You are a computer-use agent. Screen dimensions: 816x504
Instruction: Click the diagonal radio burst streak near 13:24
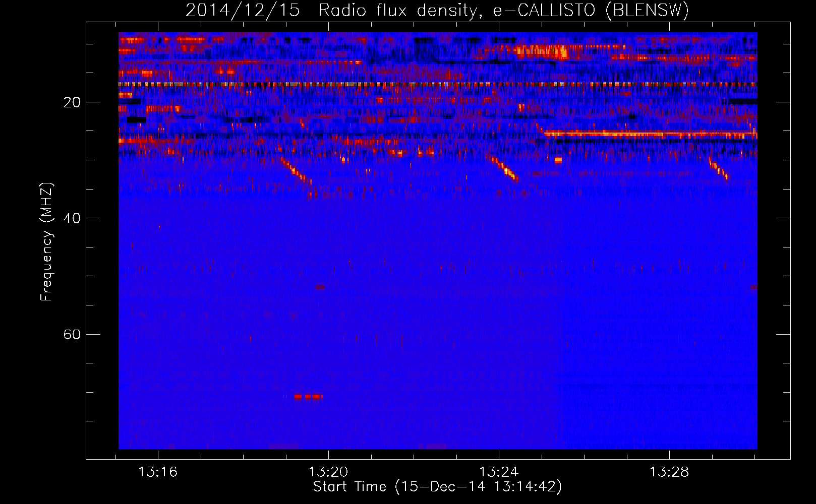(503, 168)
